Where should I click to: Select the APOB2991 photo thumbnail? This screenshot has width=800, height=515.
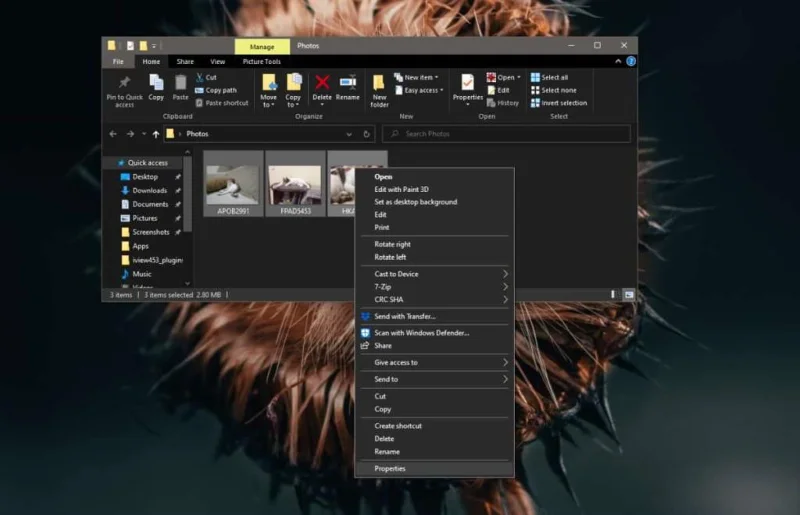[233, 184]
